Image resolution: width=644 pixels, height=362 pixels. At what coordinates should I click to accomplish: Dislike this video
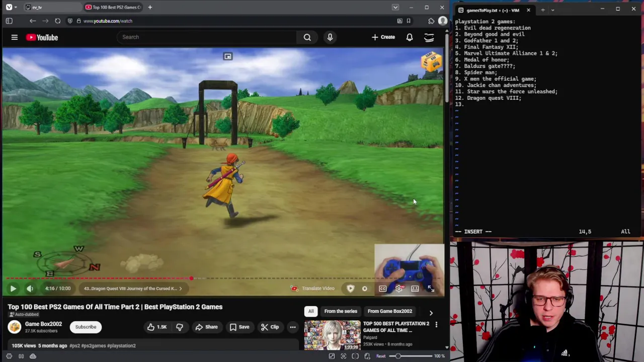[180, 327]
